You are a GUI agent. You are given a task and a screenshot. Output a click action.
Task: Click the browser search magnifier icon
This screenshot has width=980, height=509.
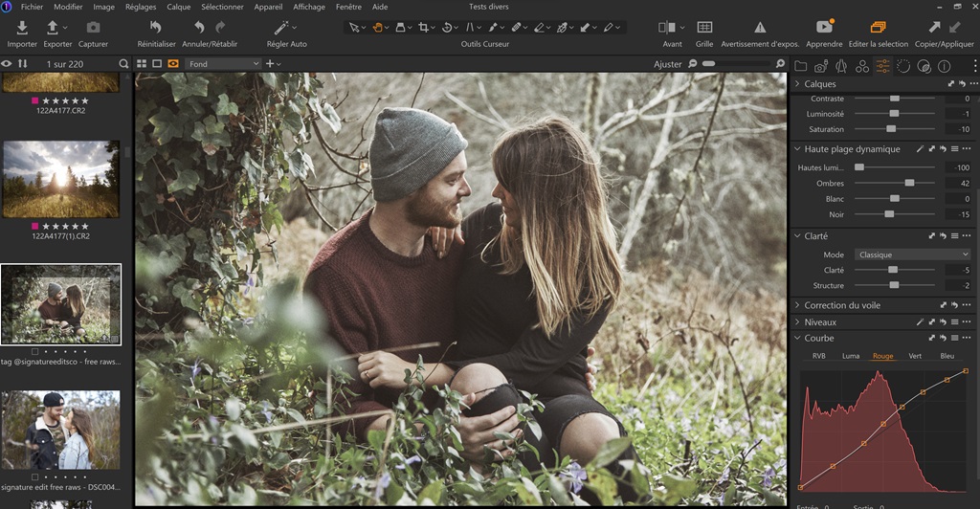click(123, 64)
